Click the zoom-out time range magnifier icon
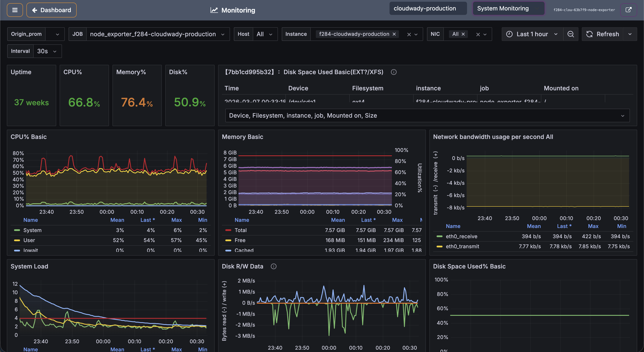The width and height of the screenshot is (644, 352). pos(571,34)
